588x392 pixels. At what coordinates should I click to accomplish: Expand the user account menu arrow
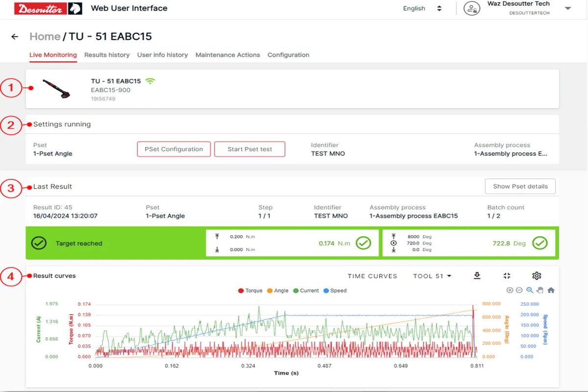[x=568, y=8]
